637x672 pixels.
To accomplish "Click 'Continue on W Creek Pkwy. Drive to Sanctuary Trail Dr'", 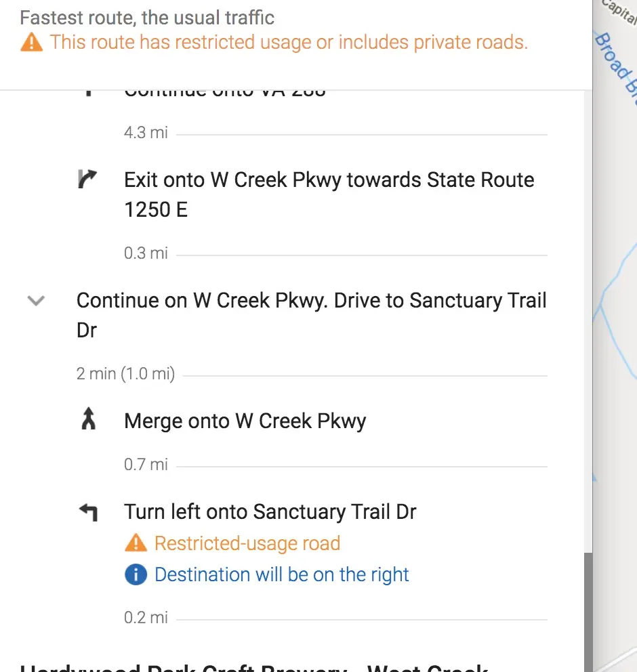I will (x=311, y=315).
